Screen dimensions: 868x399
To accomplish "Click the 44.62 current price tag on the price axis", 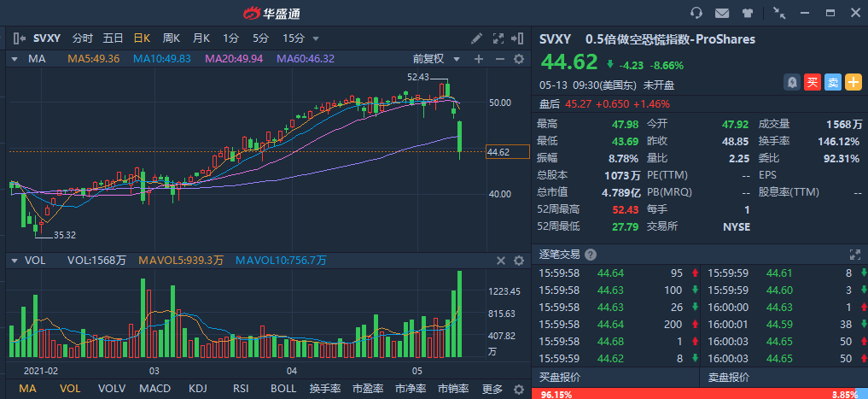I will (508, 152).
